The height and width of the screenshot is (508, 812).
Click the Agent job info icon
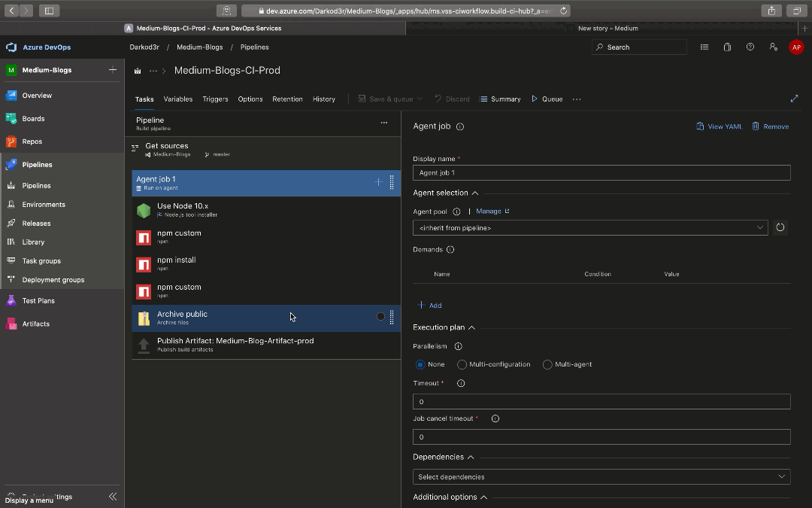pos(460,126)
